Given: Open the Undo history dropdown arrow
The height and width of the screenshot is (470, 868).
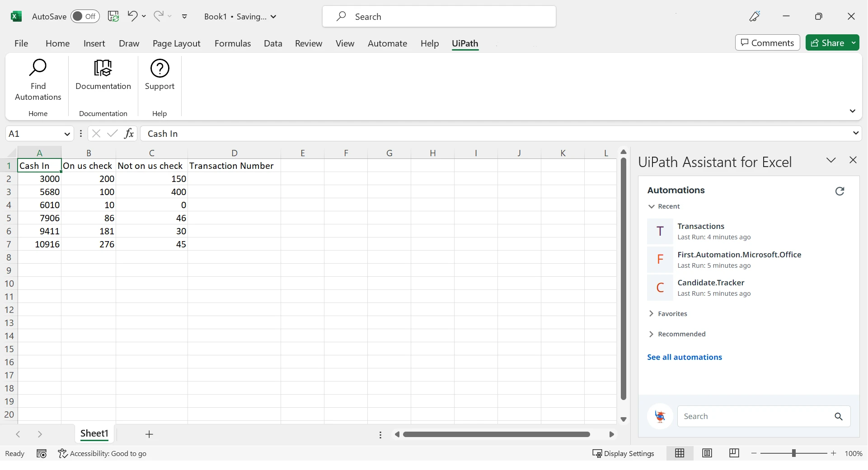Looking at the screenshot, I should point(144,16).
